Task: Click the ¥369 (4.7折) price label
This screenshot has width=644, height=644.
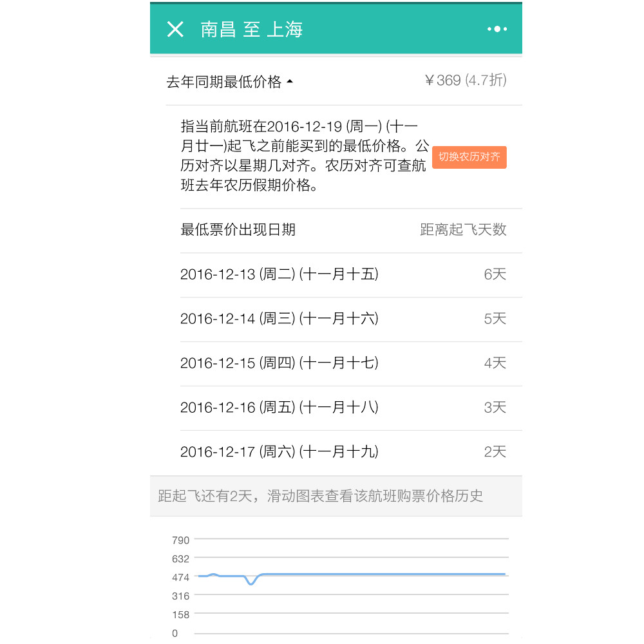Action: click(x=465, y=80)
